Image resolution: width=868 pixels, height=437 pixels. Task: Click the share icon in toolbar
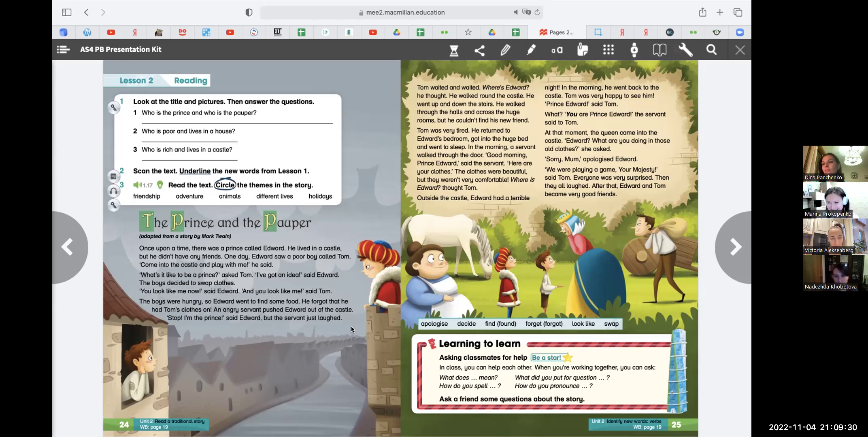click(x=480, y=50)
